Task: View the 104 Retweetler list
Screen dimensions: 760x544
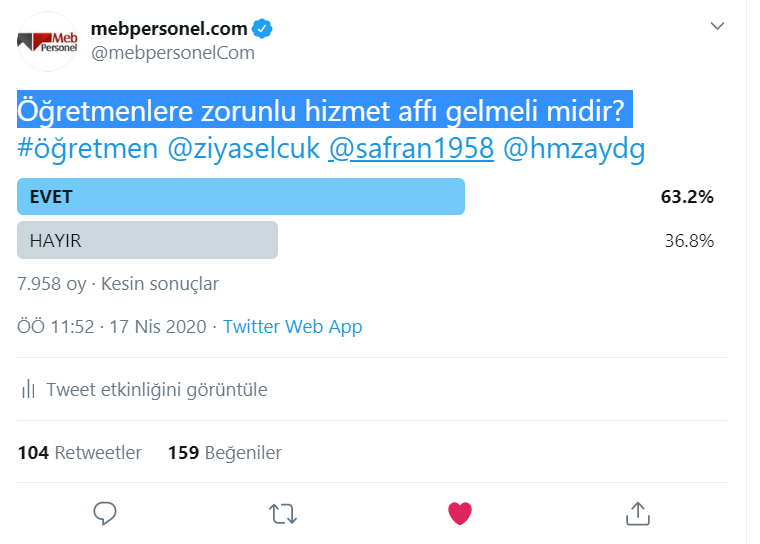Action: 80,453
